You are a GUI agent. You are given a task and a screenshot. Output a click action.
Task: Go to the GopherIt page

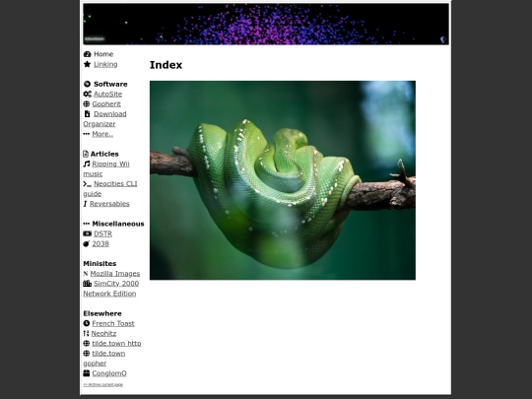click(106, 104)
